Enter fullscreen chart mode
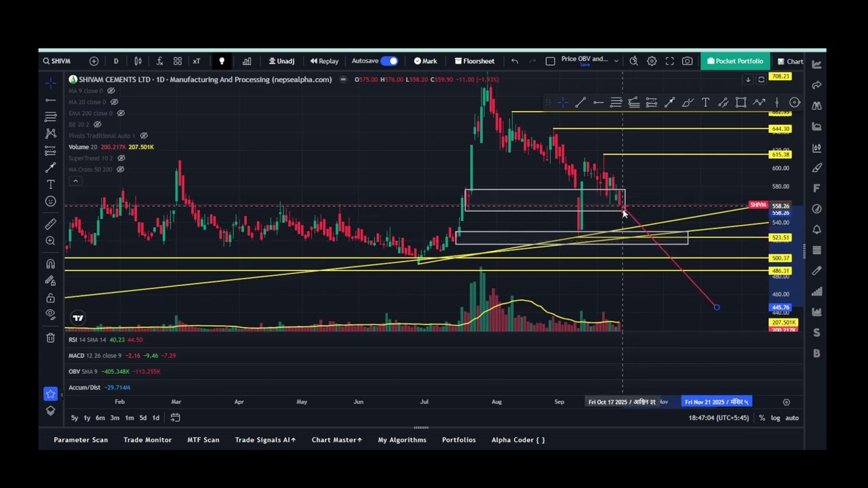Image resolution: width=868 pixels, height=488 pixels. coord(669,61)
